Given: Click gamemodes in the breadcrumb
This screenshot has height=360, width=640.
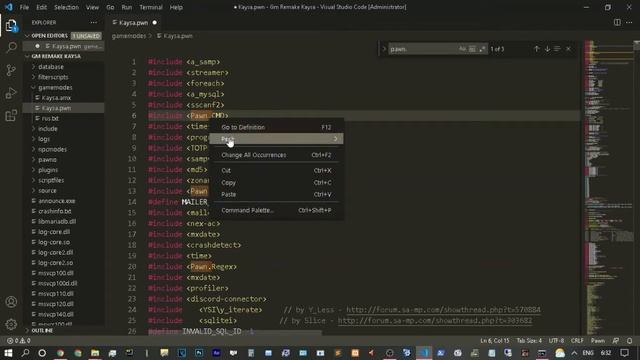Looking at the screenshot, I should coord(129,36).
